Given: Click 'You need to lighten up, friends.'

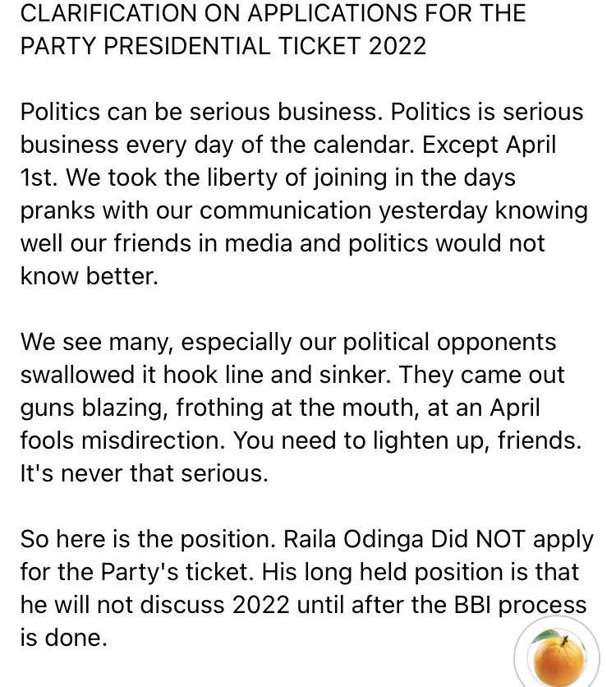Looking at the screenshot, I should coord(407,440).
